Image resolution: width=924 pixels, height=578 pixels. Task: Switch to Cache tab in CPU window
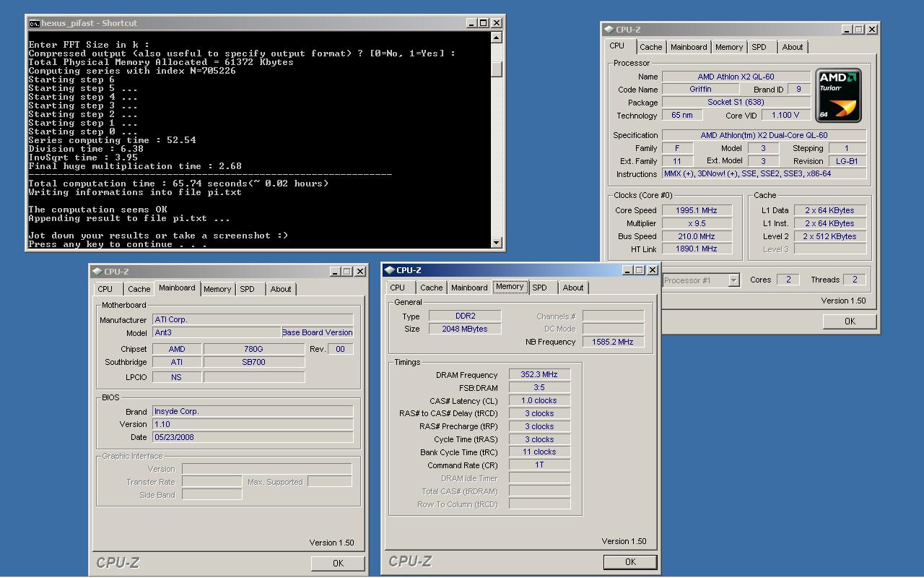[x=650, y=47]
